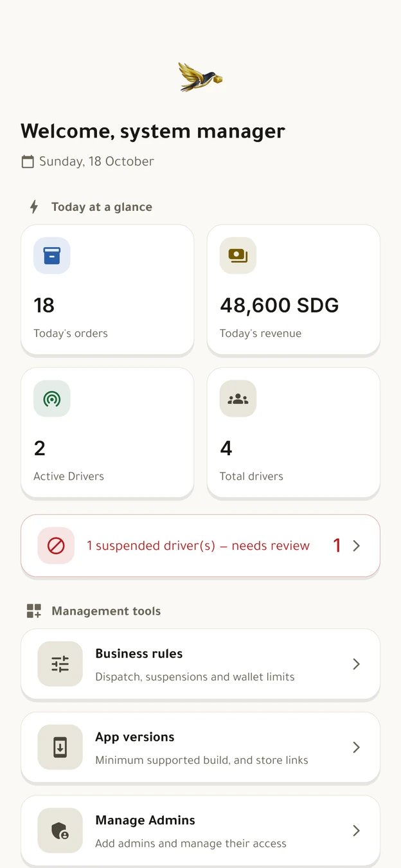Click the red count '1' in the alert
401x868 pixels.
click(x=337, y=546)
